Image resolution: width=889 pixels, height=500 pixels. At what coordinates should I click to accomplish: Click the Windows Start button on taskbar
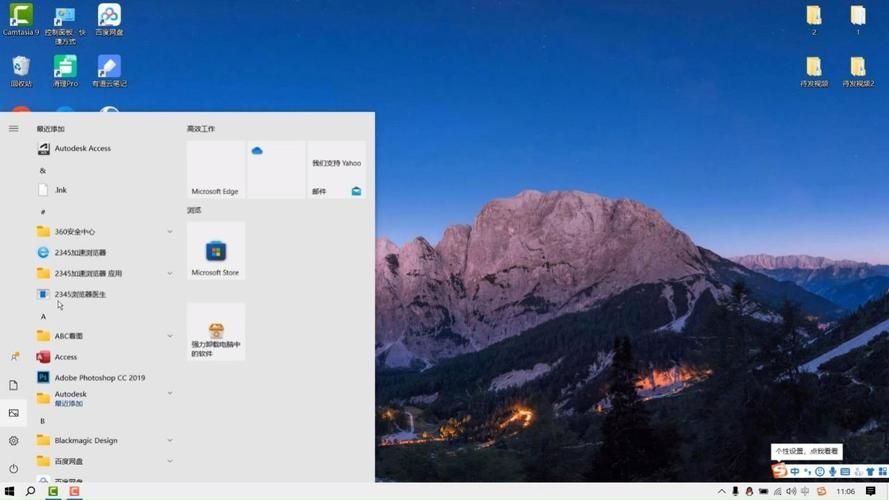pos(9,491)
